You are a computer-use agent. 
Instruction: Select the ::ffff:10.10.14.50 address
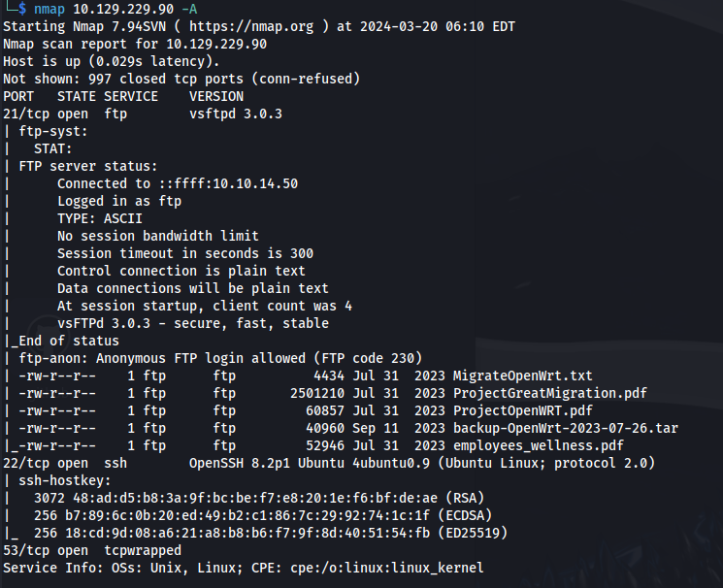[x=228, y=184]
